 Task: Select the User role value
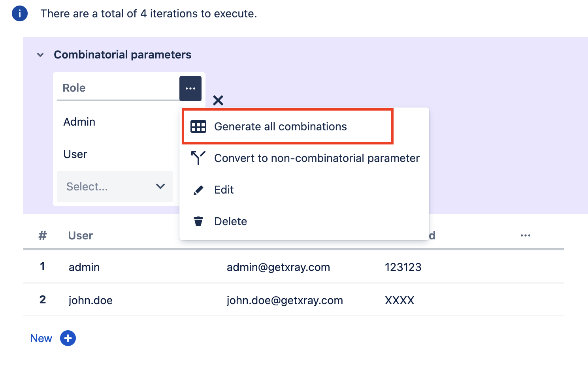tap(75, 154)
